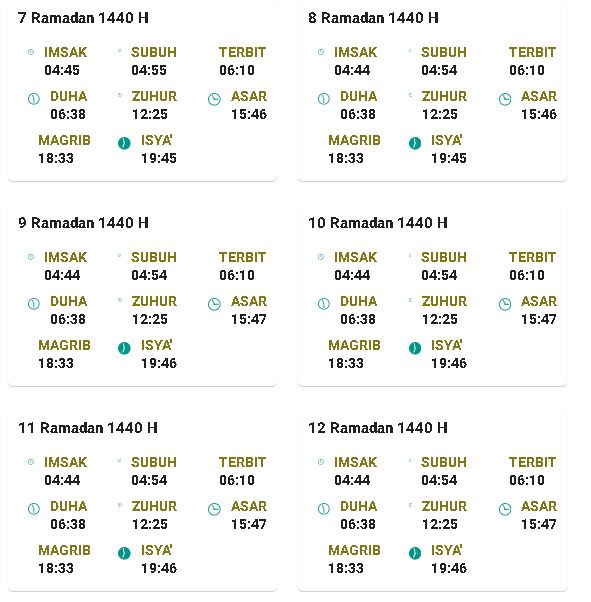Click the Asar clock icon for 11 Ramadan

[214, 509]
